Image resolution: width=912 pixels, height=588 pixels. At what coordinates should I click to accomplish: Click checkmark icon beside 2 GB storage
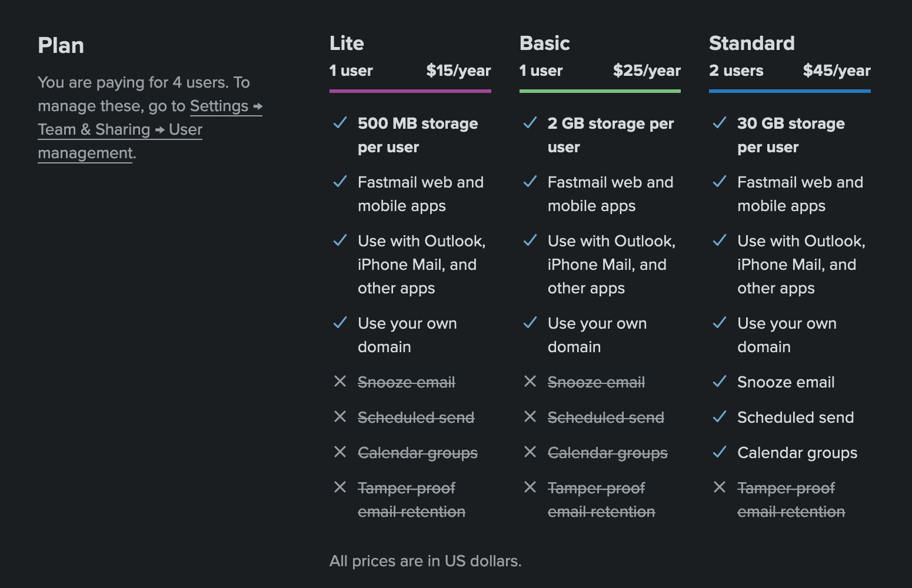click(x=530, y=123)
